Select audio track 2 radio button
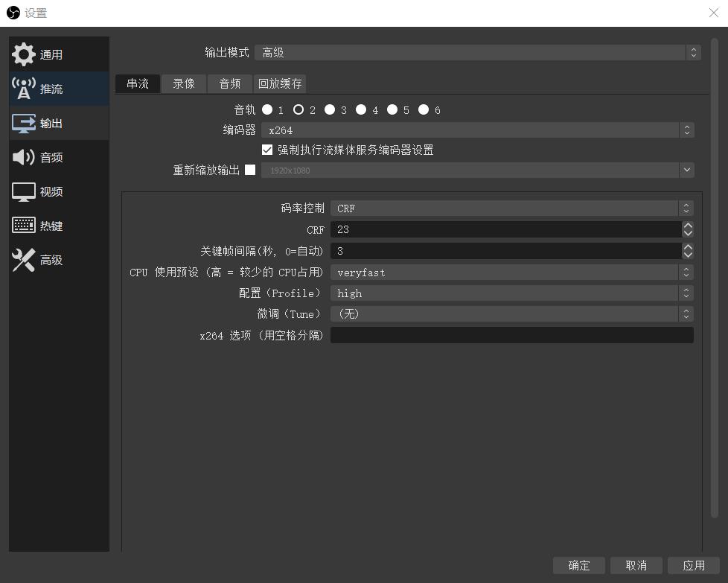 (298, 109)
